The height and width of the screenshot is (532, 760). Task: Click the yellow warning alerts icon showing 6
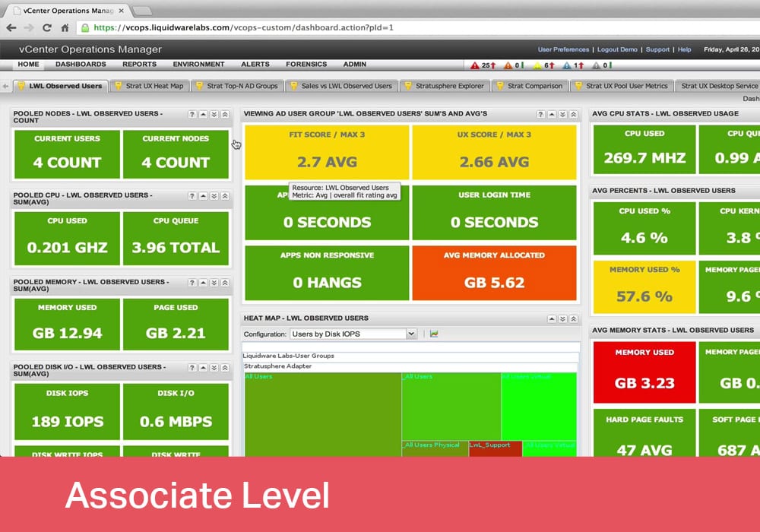tap(537, 65)
